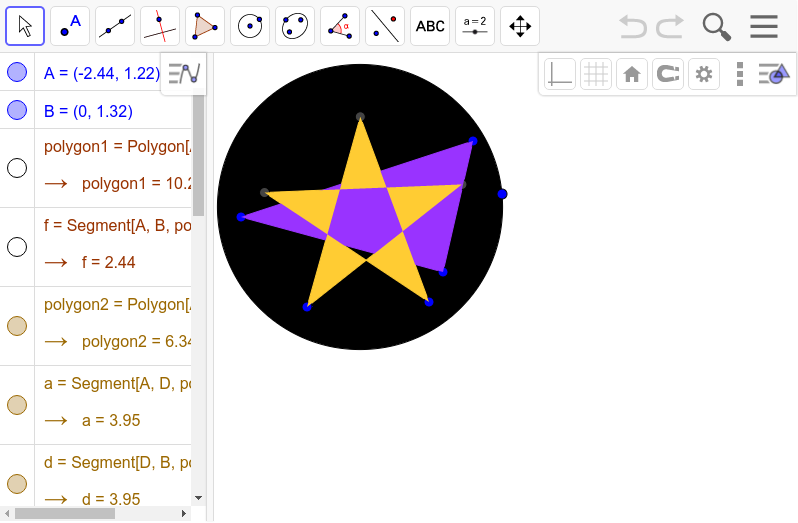The width and height of the screenshot is (798, 523).
Task: Toggle visibility of segment f
Action: 17,247
